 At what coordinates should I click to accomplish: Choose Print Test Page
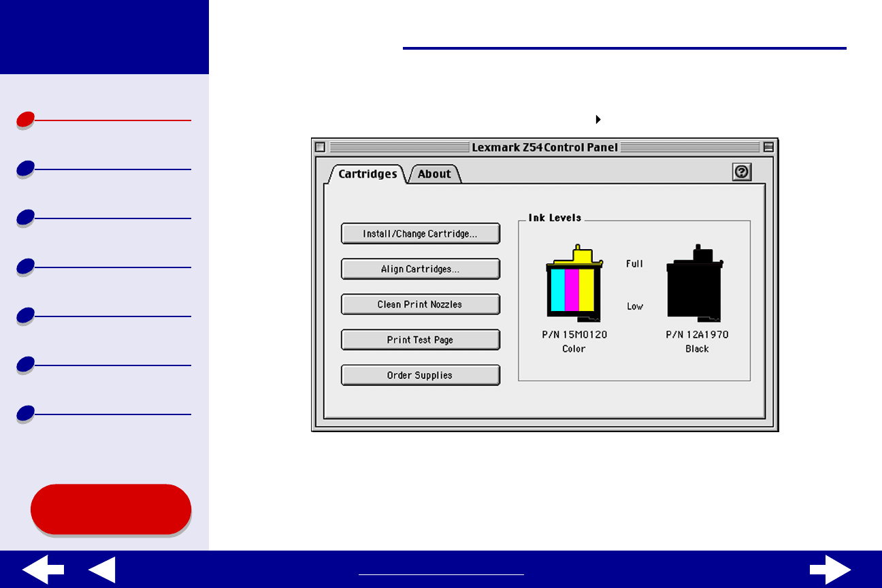point(421,340)
